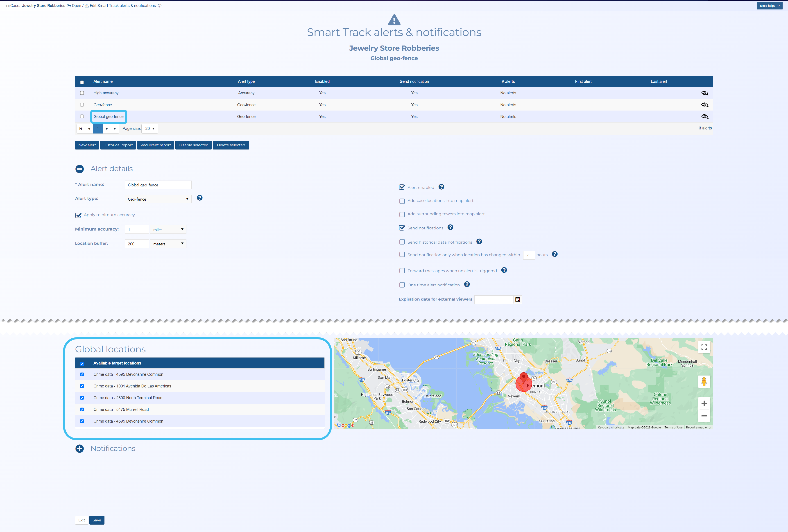Click help icon next to Alert enabled
The image size is (788, 532).
[441, 187]
